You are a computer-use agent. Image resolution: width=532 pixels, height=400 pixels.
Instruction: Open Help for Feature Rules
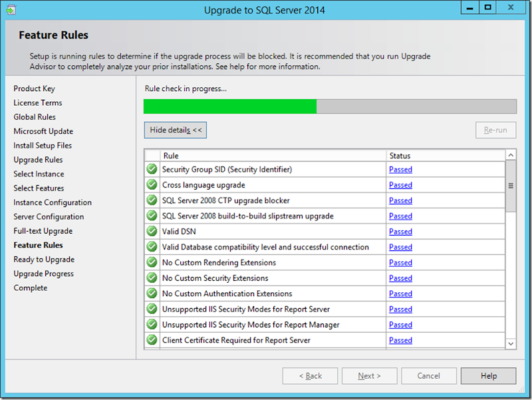tap(489, 376)
